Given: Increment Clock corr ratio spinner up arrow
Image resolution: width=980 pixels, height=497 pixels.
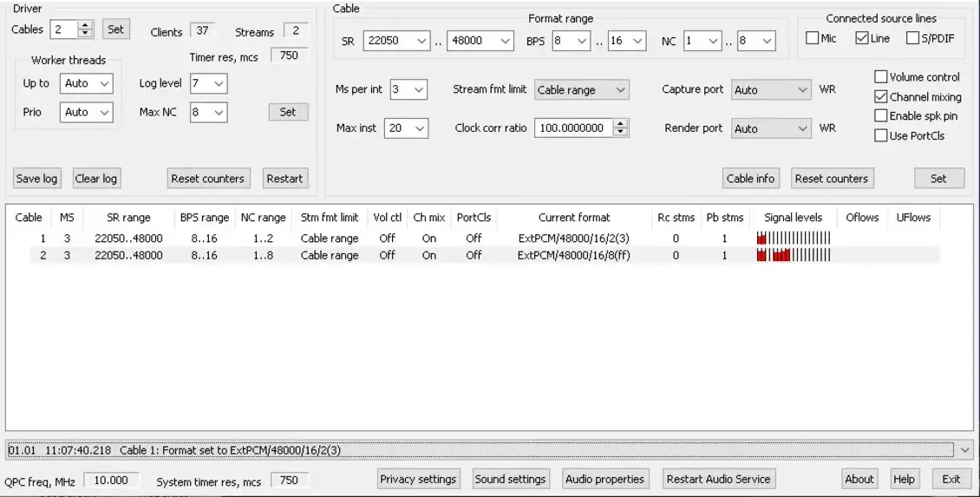Looking at the screenshot, I should [x=620, y=124].
